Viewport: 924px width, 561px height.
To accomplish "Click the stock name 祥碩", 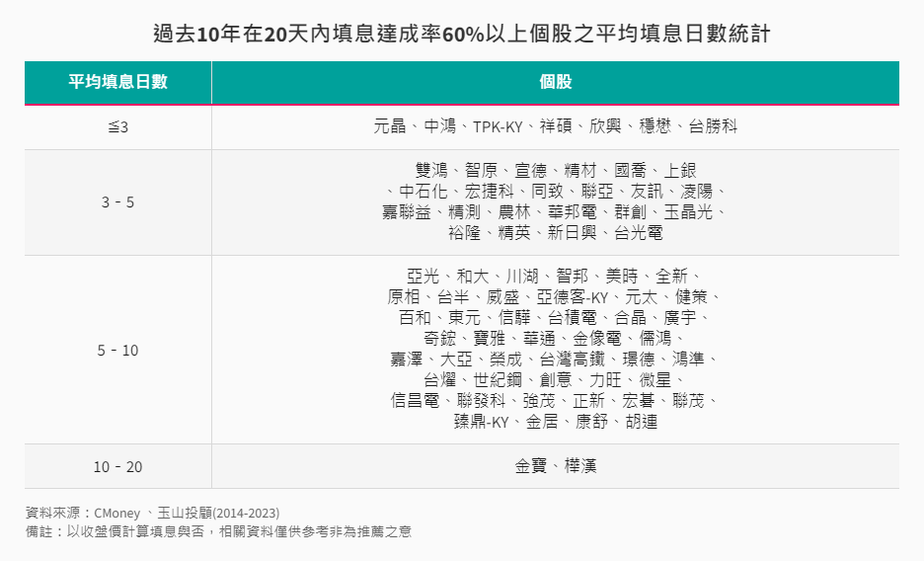I will (x=555, y=126).
